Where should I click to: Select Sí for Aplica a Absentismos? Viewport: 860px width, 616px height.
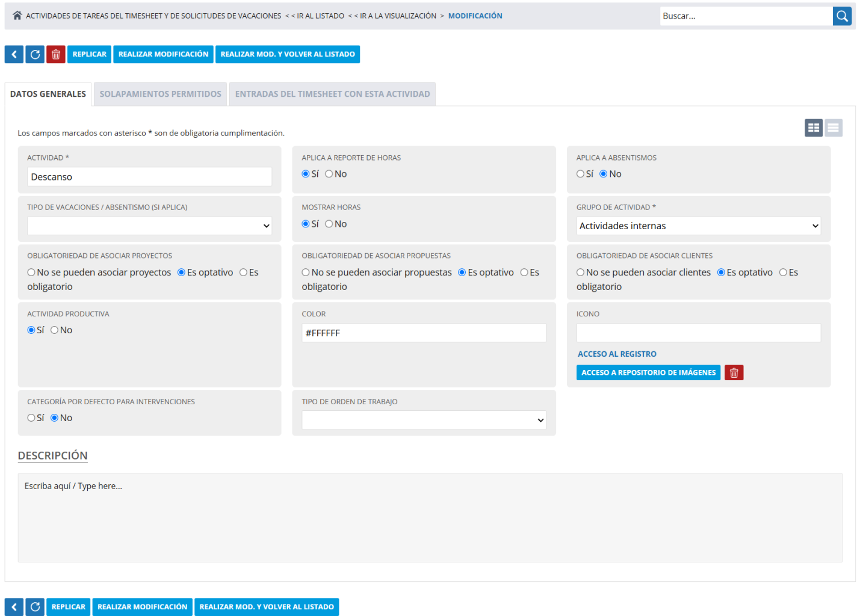[x=580, y=174]
